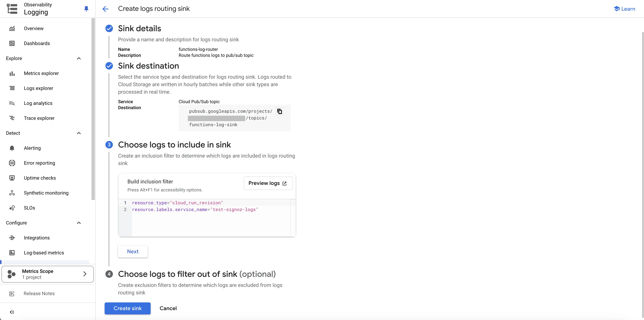
Task: Click the back arrow navigation icon
Action: point(106,9)
